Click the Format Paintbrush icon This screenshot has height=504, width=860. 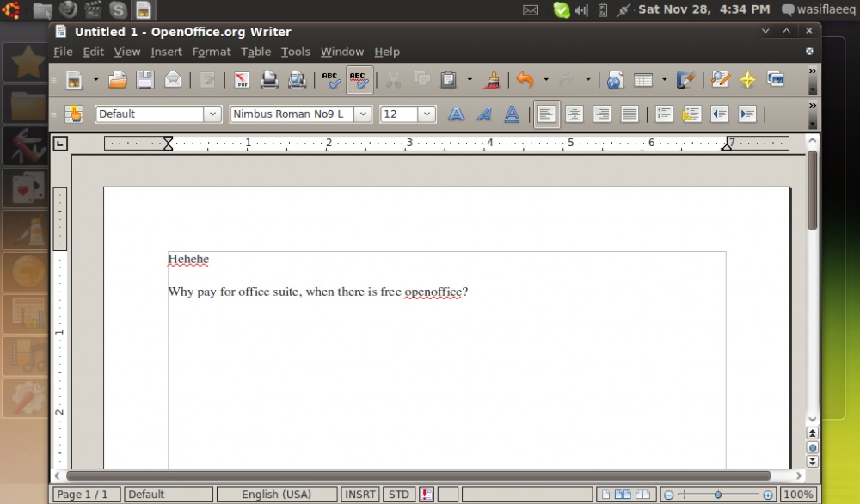point(493,80)
